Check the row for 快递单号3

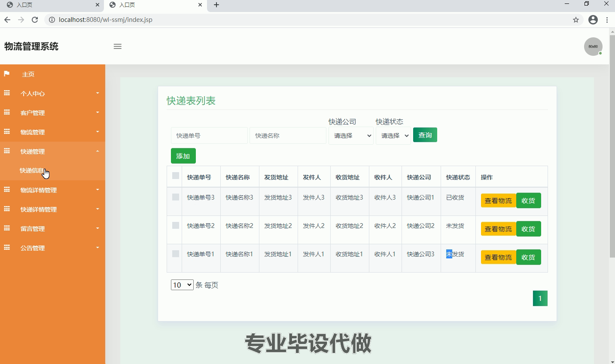pyautogui.click(x=176, y=197)
